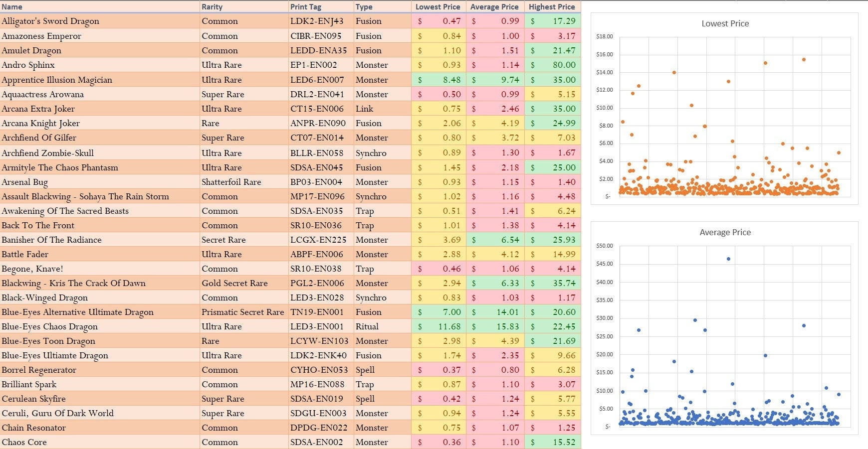Viewport: 868px width, 449px height.
Task: Select the Lowest Price column header
Action: tap(438, 6)
